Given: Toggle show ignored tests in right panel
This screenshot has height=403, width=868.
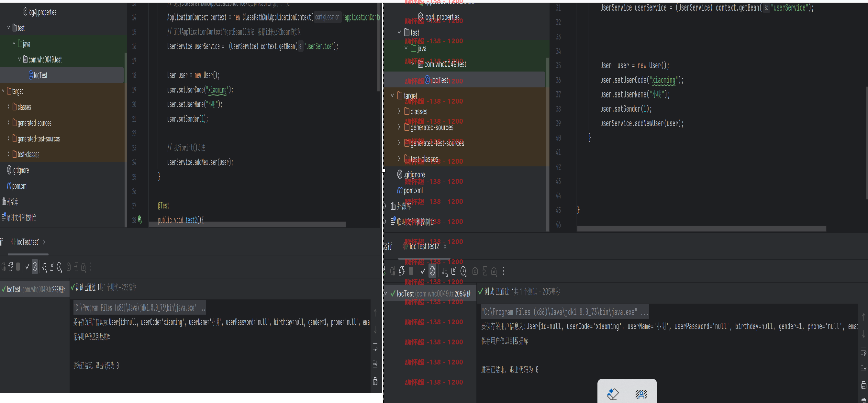Looking at the screenshot, I should pyautogui.click(x=432, y=271).
